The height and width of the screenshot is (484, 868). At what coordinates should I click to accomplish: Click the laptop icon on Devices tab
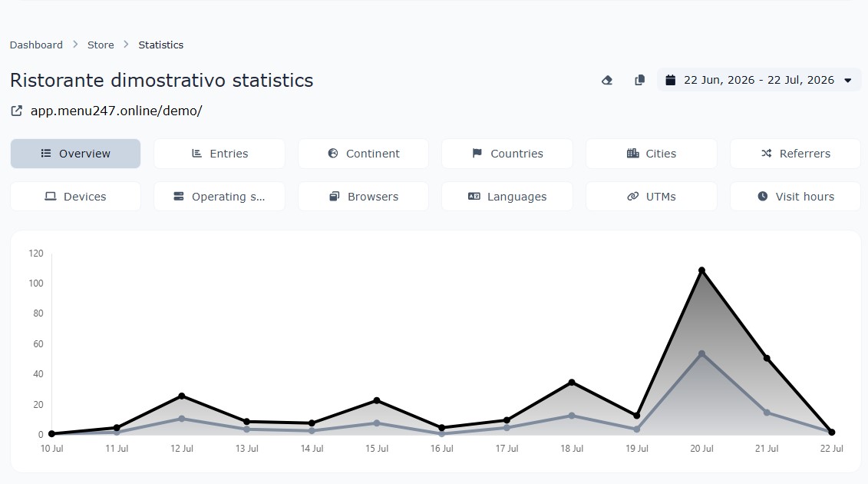click(x=51, y=196)
